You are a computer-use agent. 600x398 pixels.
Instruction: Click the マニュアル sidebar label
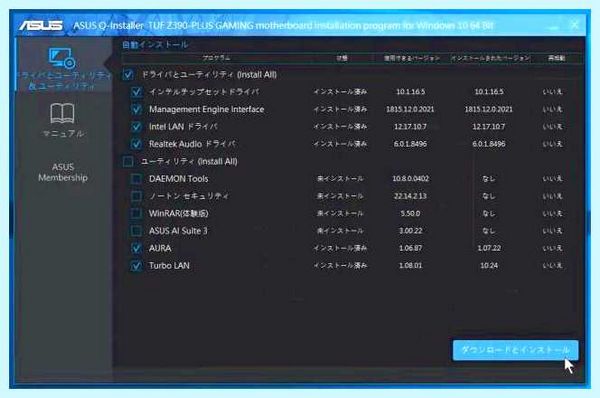pos(63,134)
